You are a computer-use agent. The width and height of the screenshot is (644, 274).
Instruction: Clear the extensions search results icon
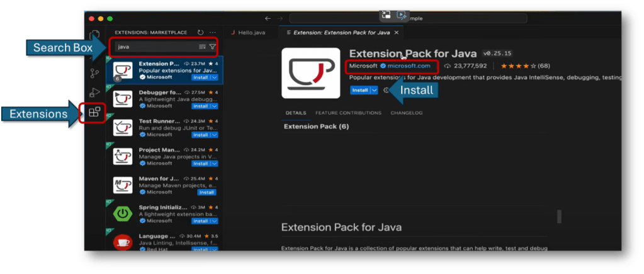coord(202,47)
